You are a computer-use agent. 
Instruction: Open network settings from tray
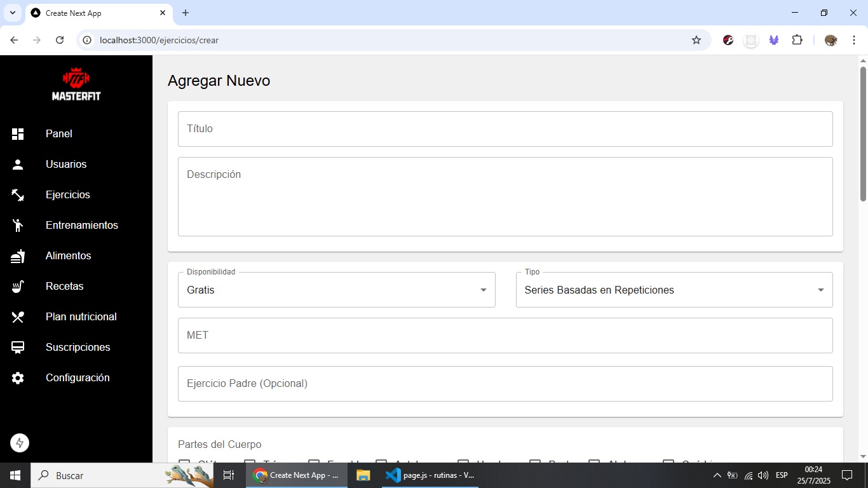749,475
